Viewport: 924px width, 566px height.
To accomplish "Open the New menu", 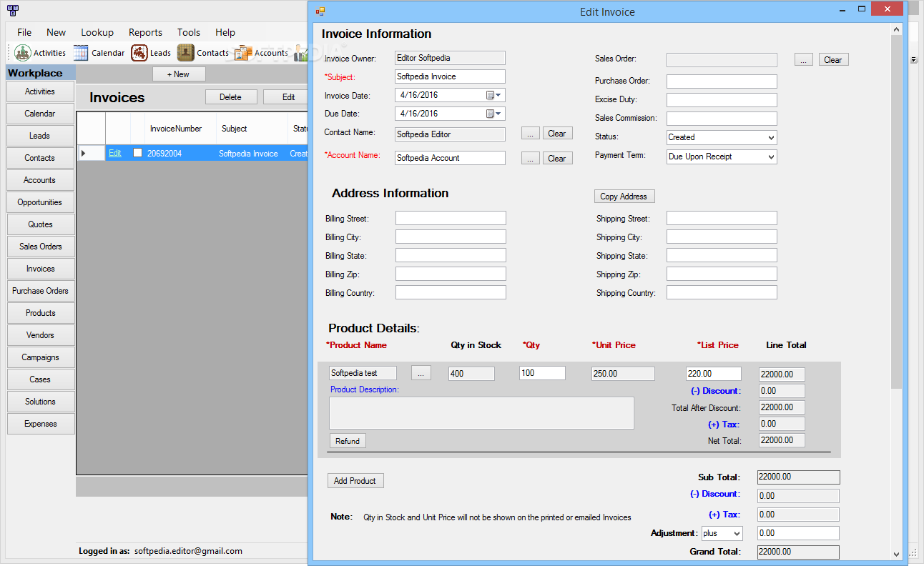I will tap(56, 32).
